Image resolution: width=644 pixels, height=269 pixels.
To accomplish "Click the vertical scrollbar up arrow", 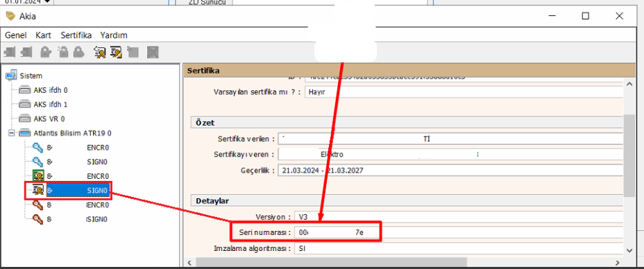I will coord(629,84).
